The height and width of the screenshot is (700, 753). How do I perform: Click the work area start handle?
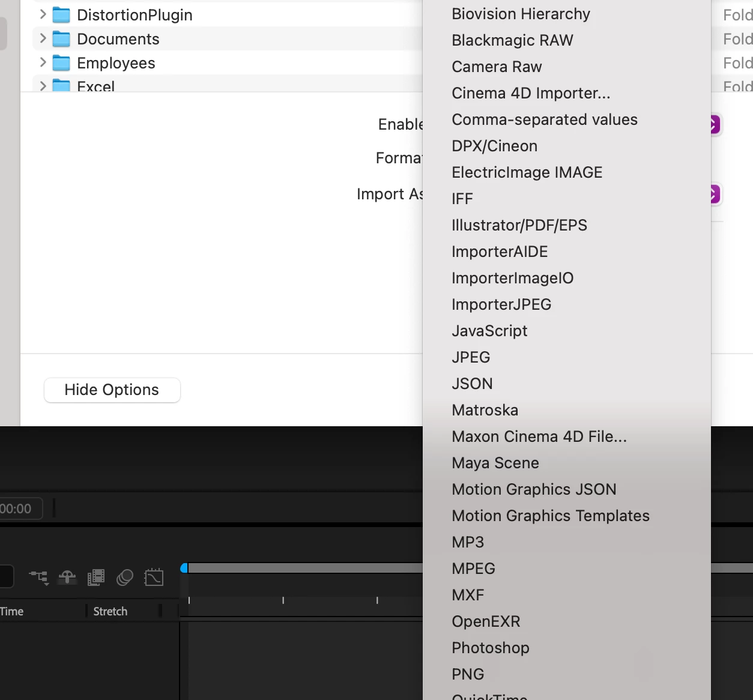click(184, 568)
